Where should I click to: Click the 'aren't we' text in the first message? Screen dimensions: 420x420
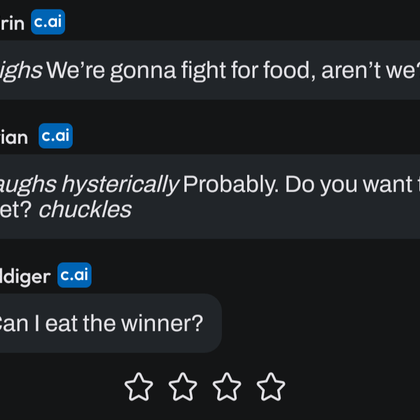pos(371,71)
